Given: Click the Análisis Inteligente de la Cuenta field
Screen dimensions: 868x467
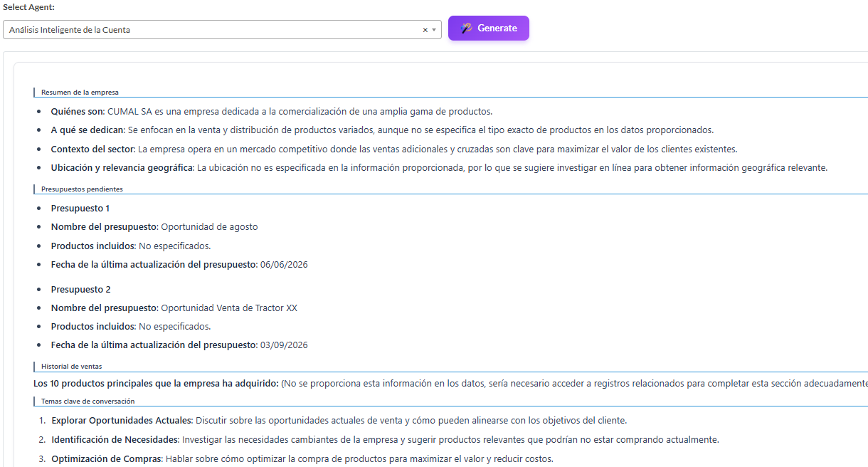Looking at the screenshot, I should (x=222, y=30).
